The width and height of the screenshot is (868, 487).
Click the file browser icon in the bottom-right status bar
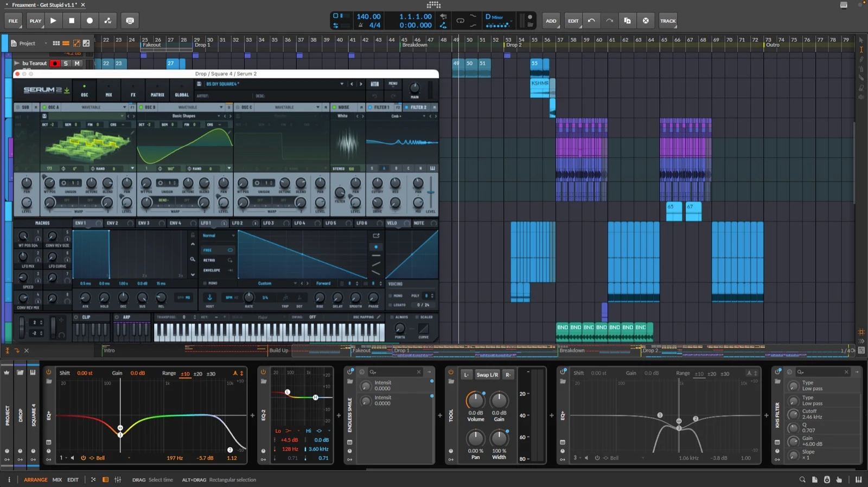(x=815, y=479)
